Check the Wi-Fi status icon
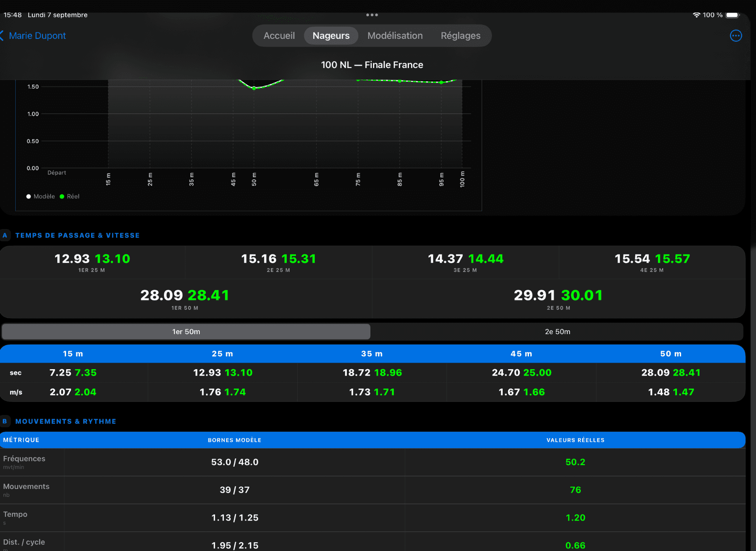 [696, 15]
